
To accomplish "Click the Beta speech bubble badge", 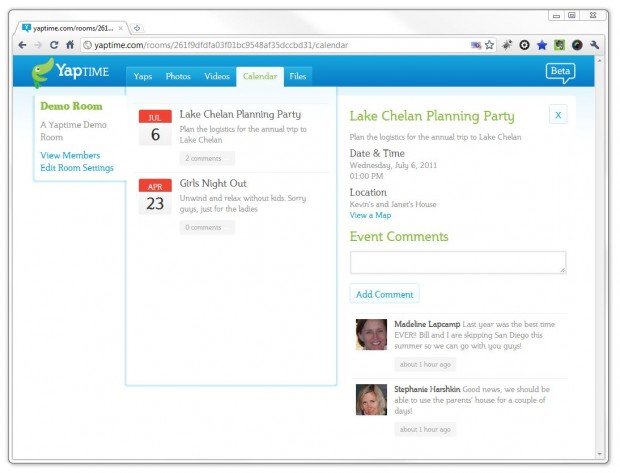I will click(x=560, y=73).
